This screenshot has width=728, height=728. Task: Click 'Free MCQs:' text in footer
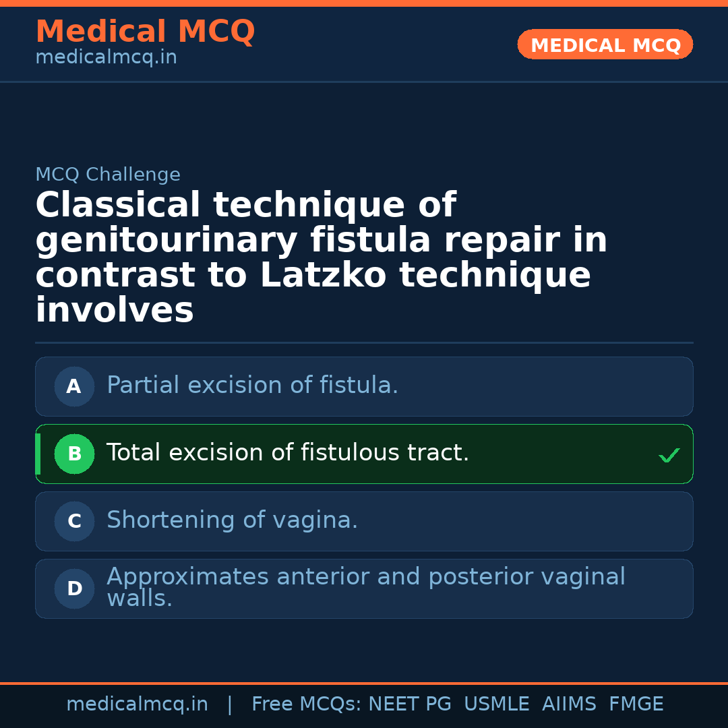pos(307,704)
